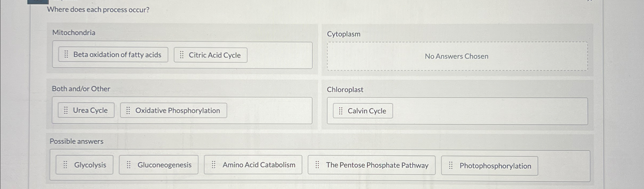Screen dimensions: 644x189
Task: Click the drag handle on Glycolysis
Action: tap(66, 165)
